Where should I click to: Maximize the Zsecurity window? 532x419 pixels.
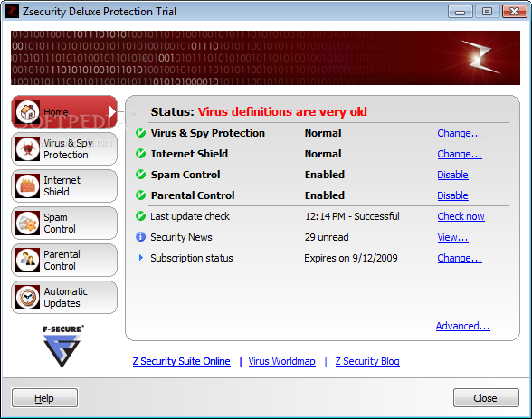click(x=487, y=12)
